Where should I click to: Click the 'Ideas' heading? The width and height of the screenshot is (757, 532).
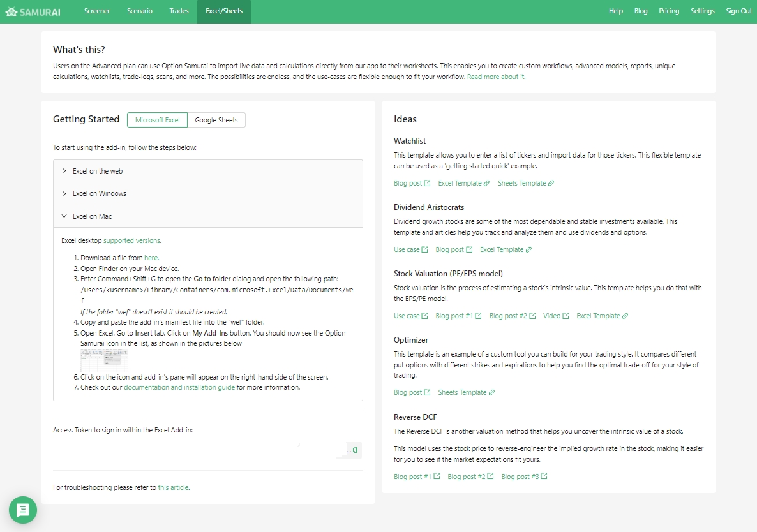point(405,119)
